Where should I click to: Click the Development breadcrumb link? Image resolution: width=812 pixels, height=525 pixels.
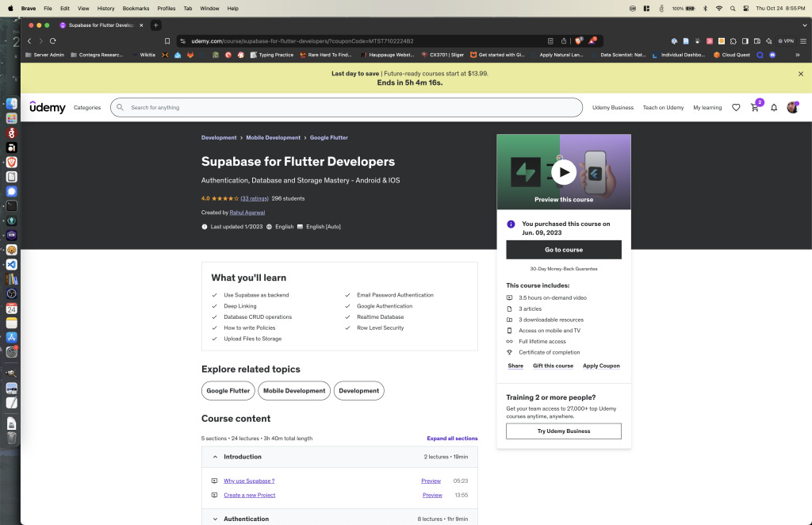click(x=219, y=138)
